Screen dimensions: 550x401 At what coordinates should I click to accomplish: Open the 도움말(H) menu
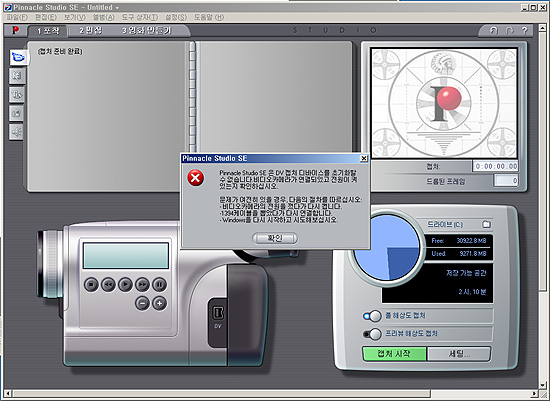point(209,17)
